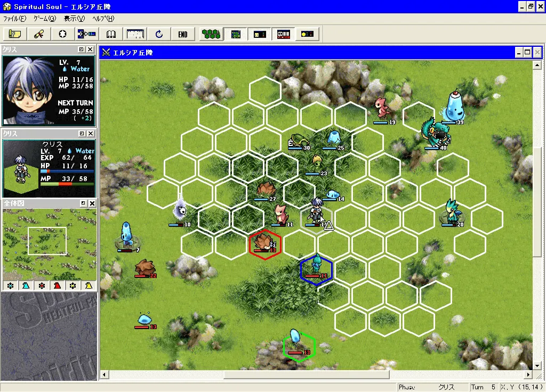Toggle the unit face panel button
Image resolution: width=546 pixels, height=392 pixels.
click(259, 34)
